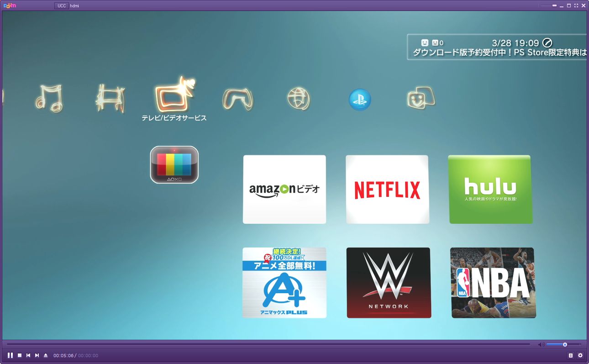The image size is (589, 364).
Task: Click the 3/28 19:09 date and time
Action: (516, 43)
